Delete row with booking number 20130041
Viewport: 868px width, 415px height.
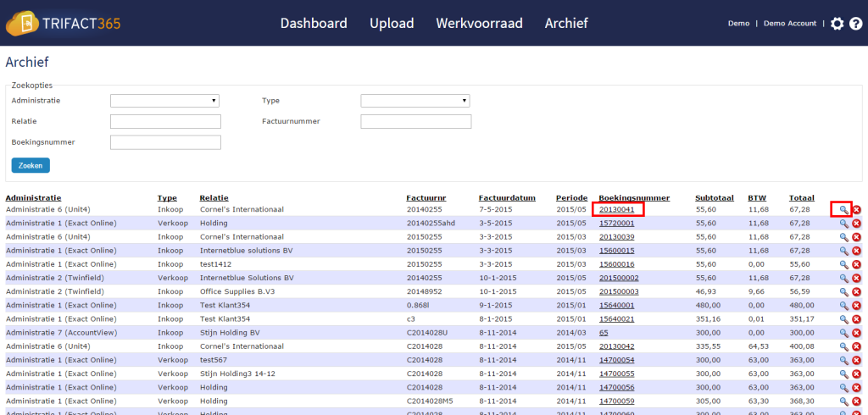[x=856, y=210]
